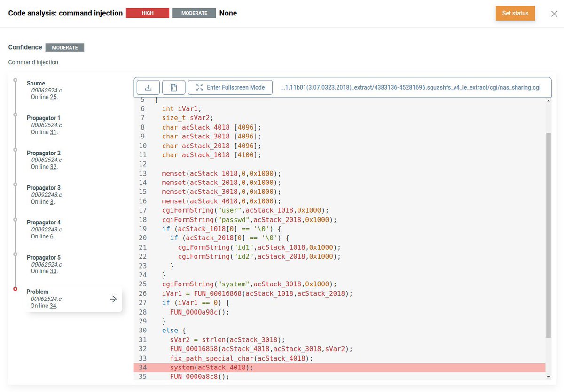Click the Propagator 3 timeline dot
Image resolution: width=564 pixels, height=392 pixels.
coord(16,184)
